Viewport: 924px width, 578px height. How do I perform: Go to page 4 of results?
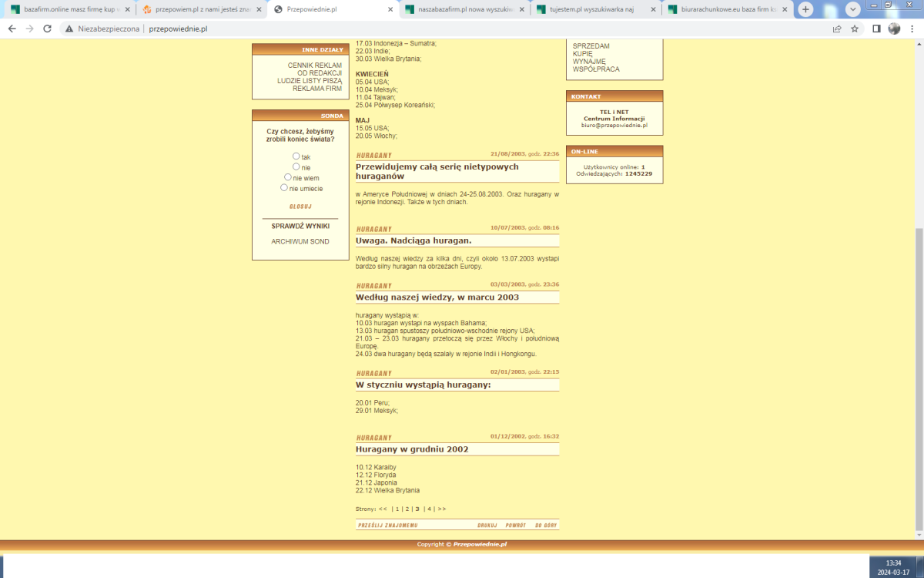point(430,509)
